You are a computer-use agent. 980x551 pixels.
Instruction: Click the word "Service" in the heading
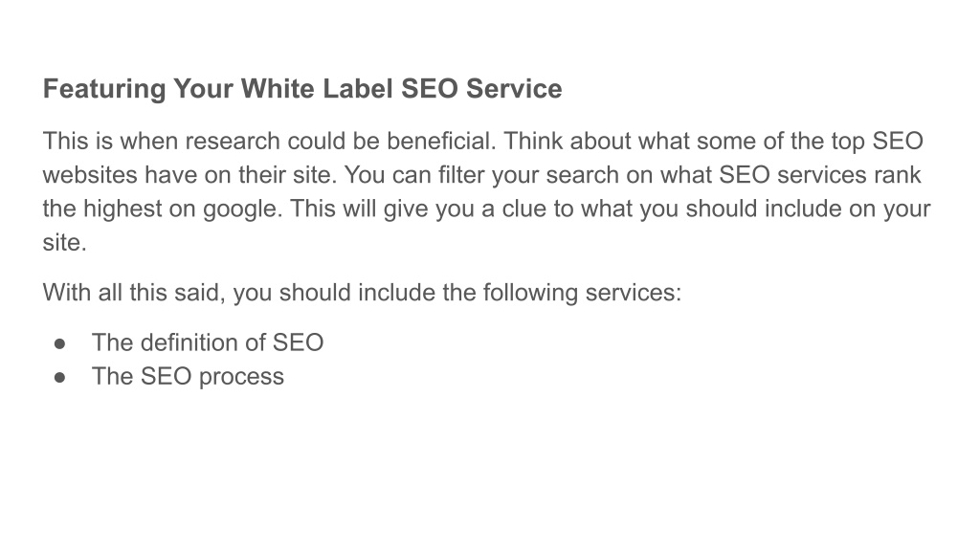click(x=514, y=89)
